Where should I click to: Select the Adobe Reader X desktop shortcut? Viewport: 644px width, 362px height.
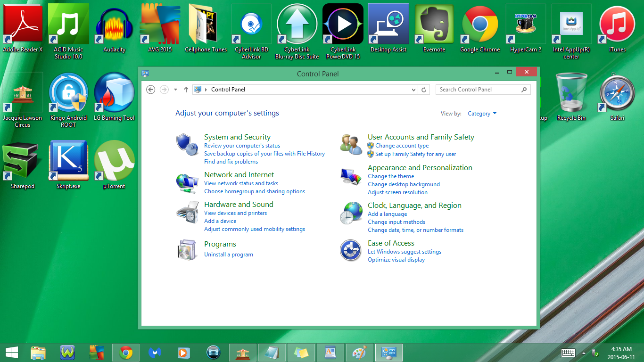[23, 28]
